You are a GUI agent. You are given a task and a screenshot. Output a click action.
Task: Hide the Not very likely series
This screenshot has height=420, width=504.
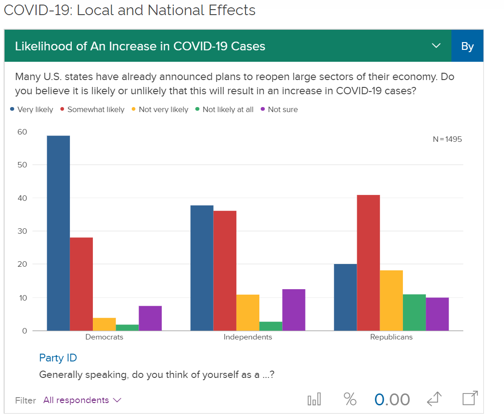click(160, 109)
